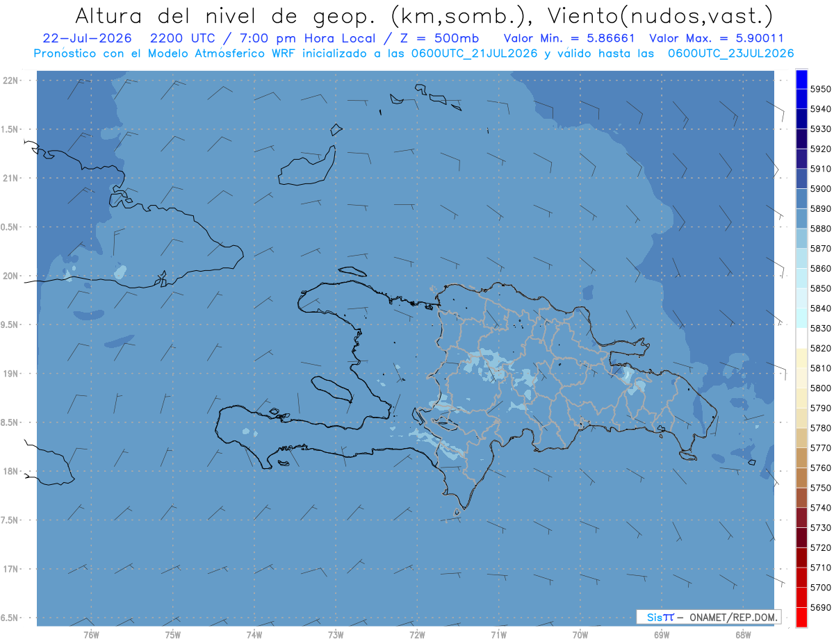
Task: Click the '5690' colorbar value
Action: tap(820, 607)
